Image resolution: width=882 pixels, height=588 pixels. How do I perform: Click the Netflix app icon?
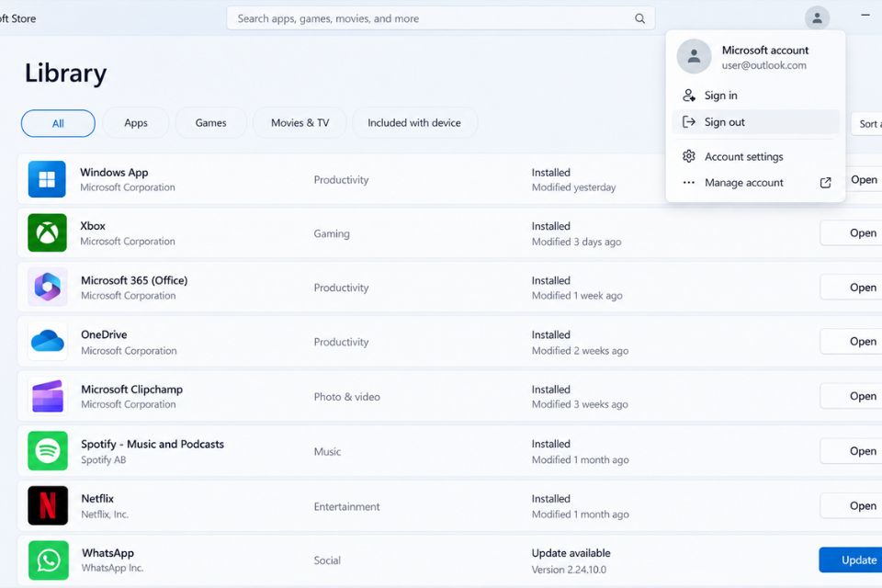(47, 505)
